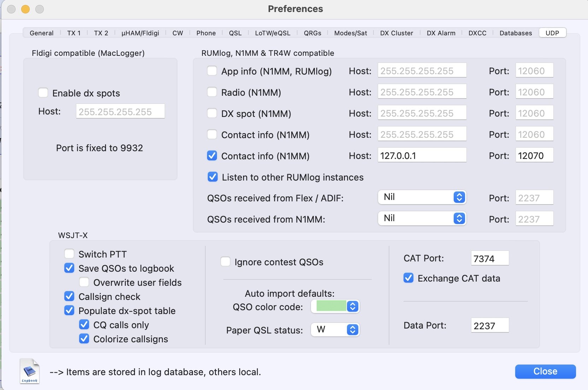Disable Exchange CAT data option

[408, 278]
